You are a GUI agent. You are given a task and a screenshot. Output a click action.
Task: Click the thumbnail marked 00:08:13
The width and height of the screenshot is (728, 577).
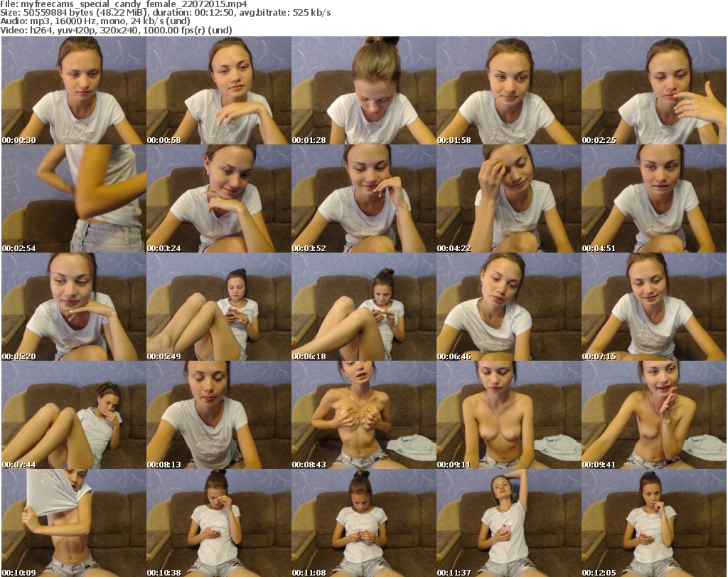219,415
